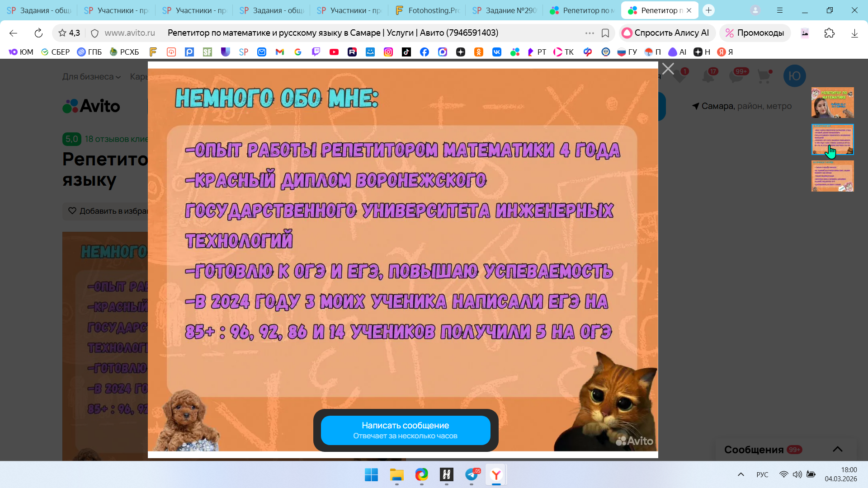Select the first tutor photo thumbnail
This screenshot has height=488, width=868.
[x=832, y=103]
